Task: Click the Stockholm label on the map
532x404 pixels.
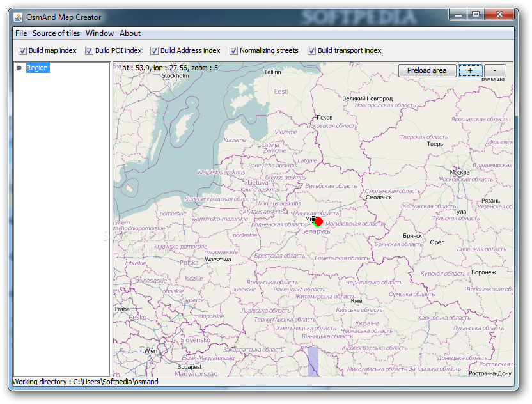Action: 175,75
